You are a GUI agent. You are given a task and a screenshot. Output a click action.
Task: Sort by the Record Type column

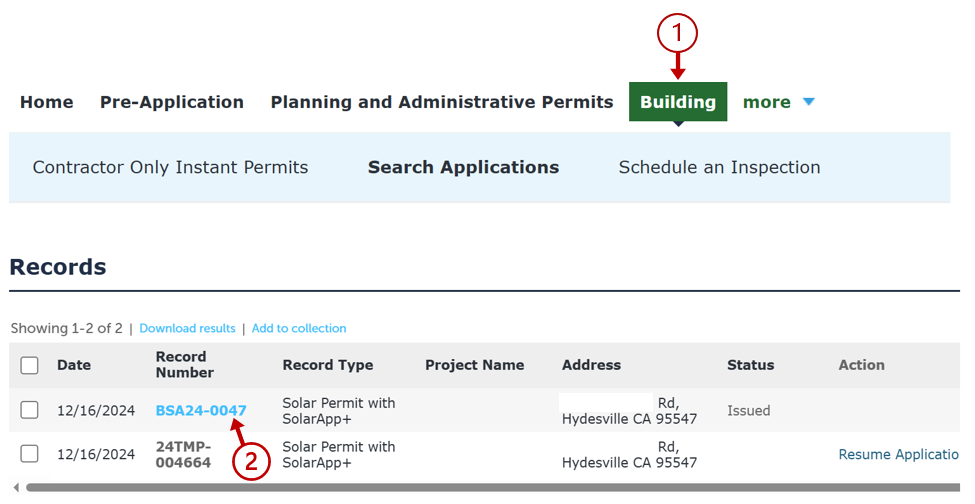(327, 365)
